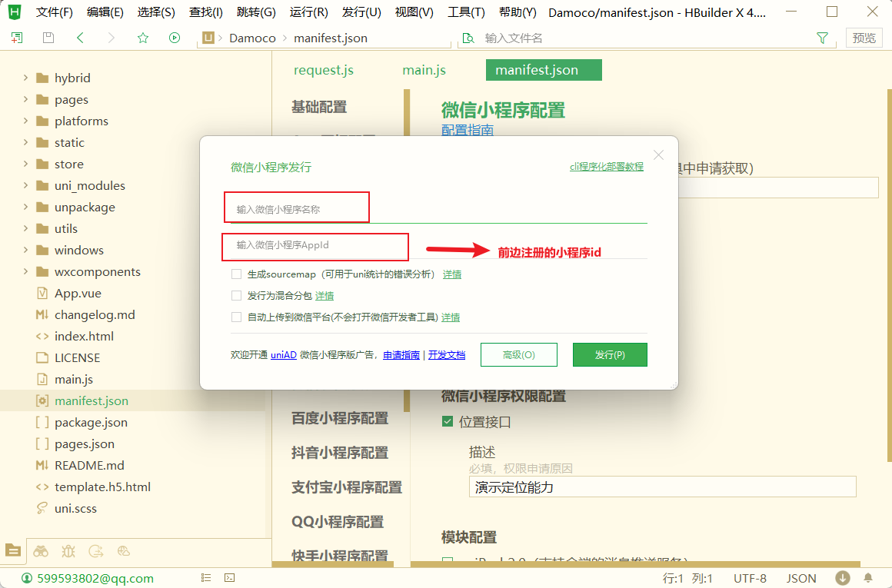Image resolution: width=892 pixels, height=588 pixels.
Task: Select 基础配置 in manifest sidebar
Action: click(319, 107)
